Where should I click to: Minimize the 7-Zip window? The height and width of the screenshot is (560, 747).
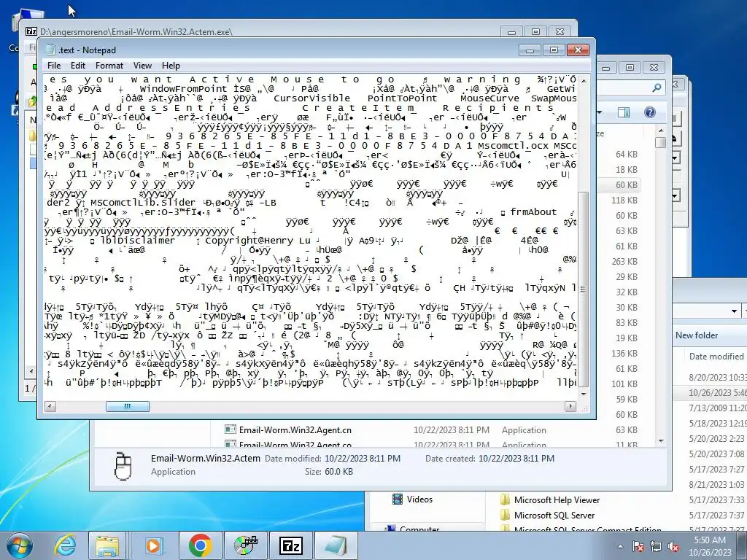click(x=511, y=32)
